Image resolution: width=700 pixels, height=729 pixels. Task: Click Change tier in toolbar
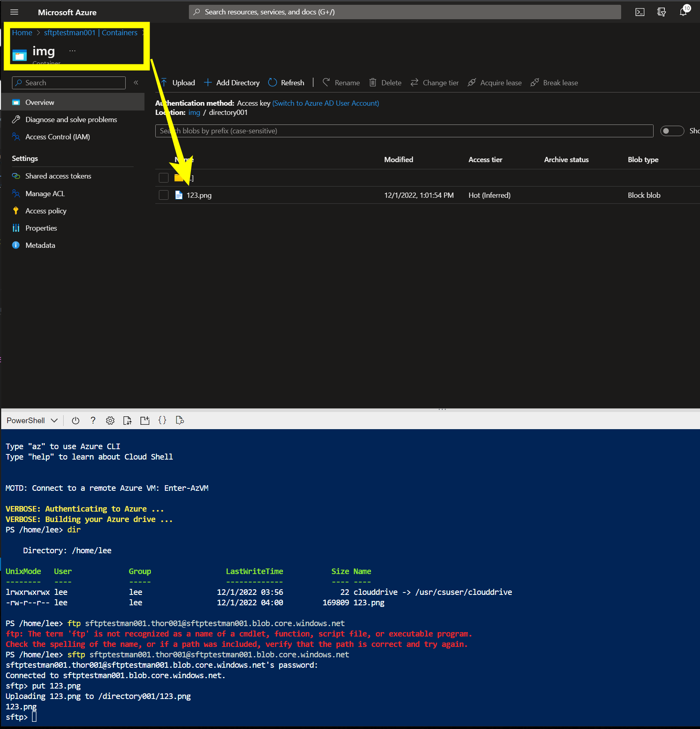pyautogui.click(x=435, y=82)
